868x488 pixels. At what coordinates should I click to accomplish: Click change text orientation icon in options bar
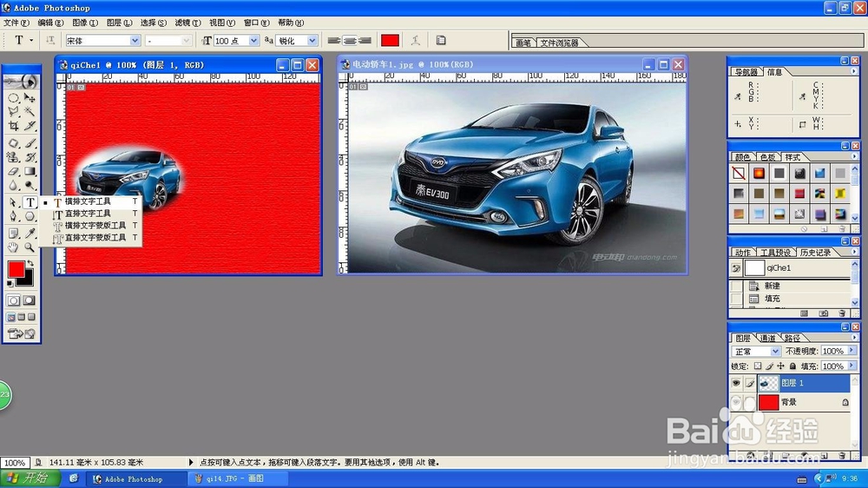(x=50, y=41)
